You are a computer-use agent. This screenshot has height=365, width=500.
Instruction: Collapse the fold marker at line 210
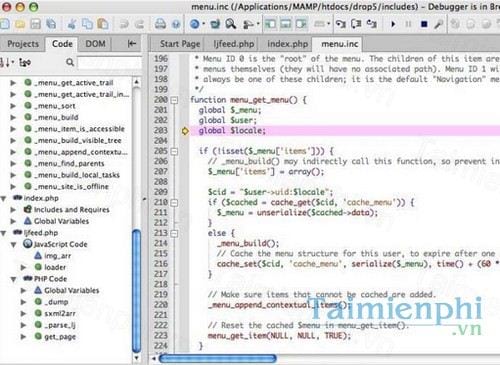tap(174, 203)
